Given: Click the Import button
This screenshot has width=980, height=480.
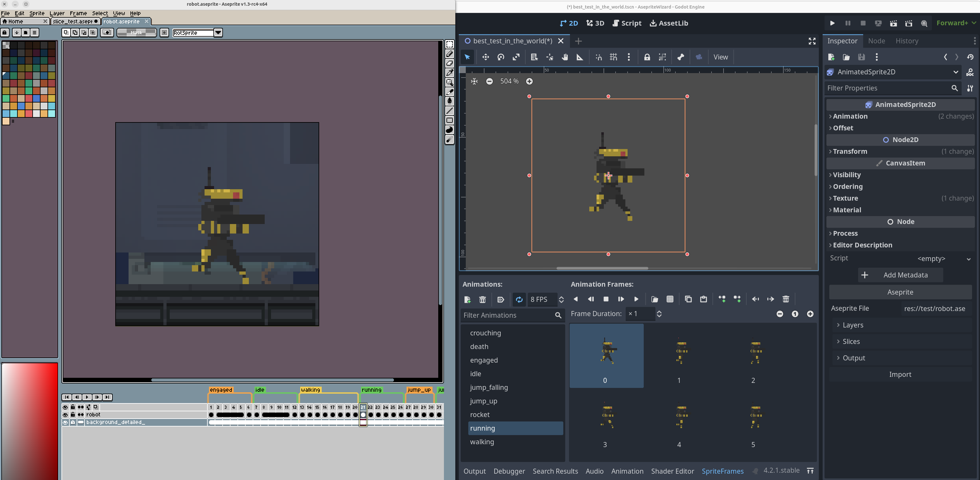Looking at the screenshot, I should (x=900, y=374).
